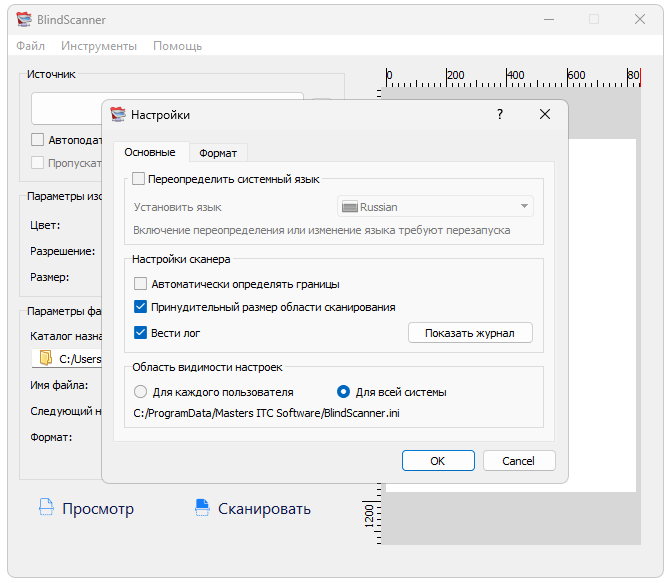Click the vertical ruler near 1200 mark
This screenshot has height=583, width=667.
click(x=372, y=514)
